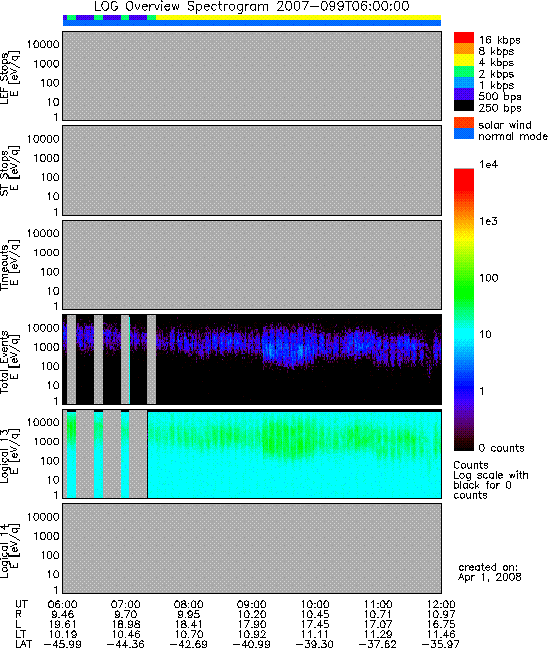Click the 16 kbps legend label
Screen dimensions: 548x648
coord(500,40)
